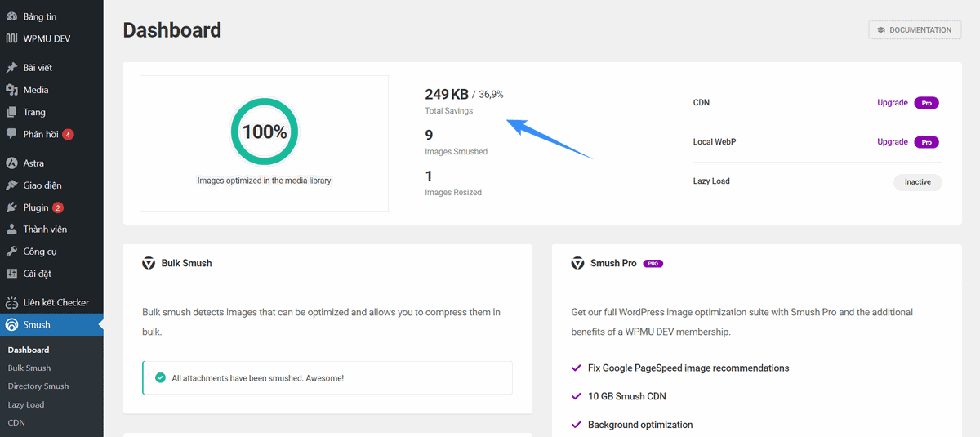This screenshot has width=980, height=437.
Task: Click the documentation graduation cap icon
Action: tap(881, 30)
